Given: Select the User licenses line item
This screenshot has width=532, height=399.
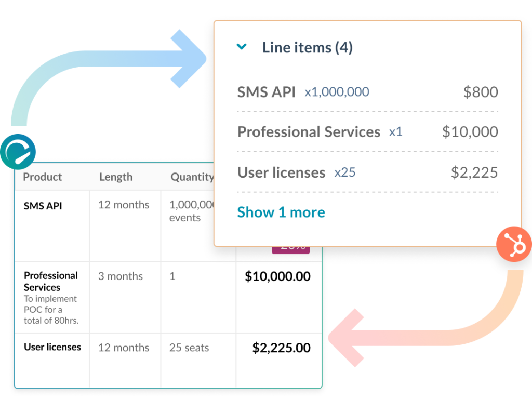Looking at the screenshot, I should tap(281, 172).
